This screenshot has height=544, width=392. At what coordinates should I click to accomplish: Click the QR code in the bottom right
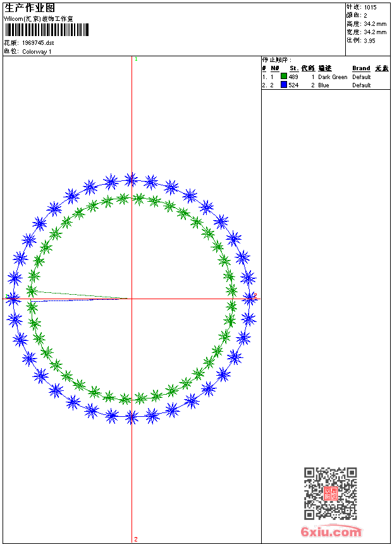[330, 493]
